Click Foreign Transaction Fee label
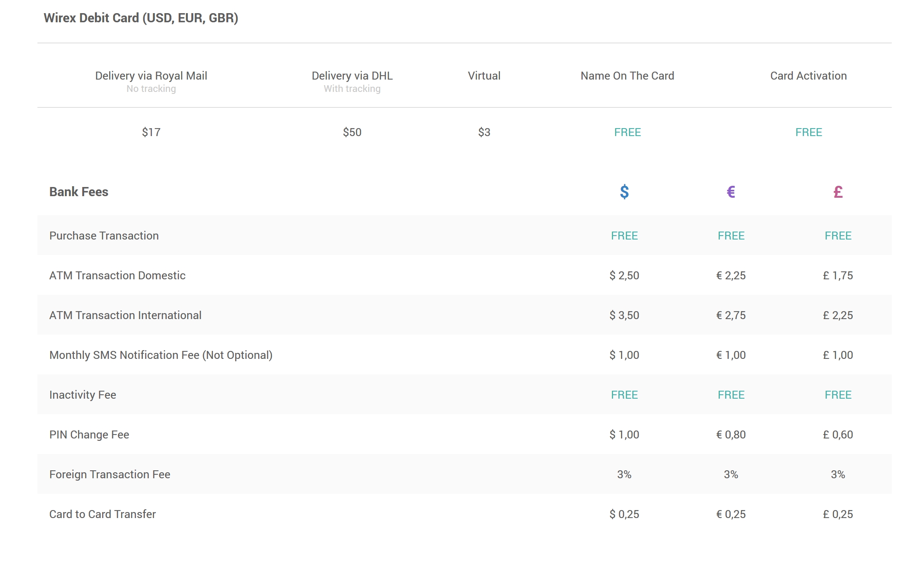This screenshot has width=924, height=563. (110, 474)
